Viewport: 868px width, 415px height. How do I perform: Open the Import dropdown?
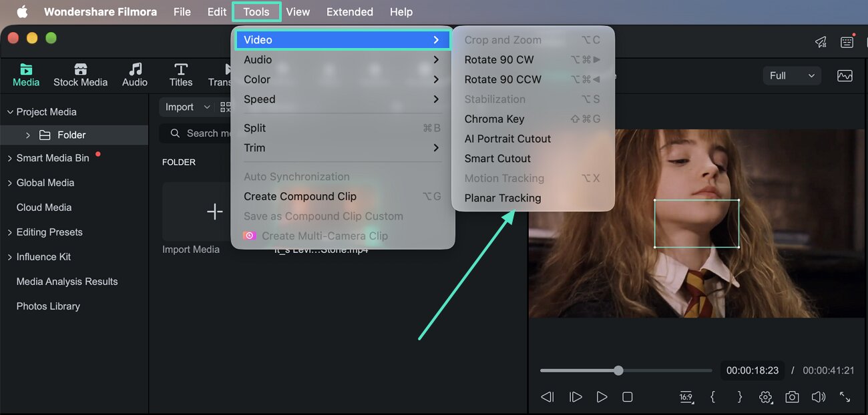tap(187, 107)
